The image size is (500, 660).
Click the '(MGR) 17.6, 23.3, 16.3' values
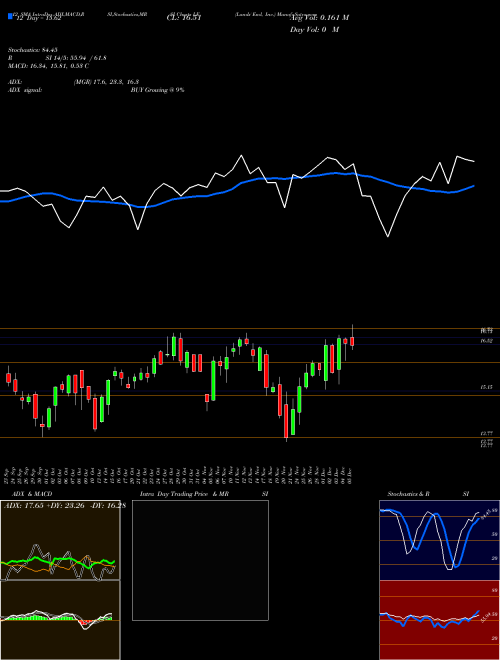click(106, 82)
